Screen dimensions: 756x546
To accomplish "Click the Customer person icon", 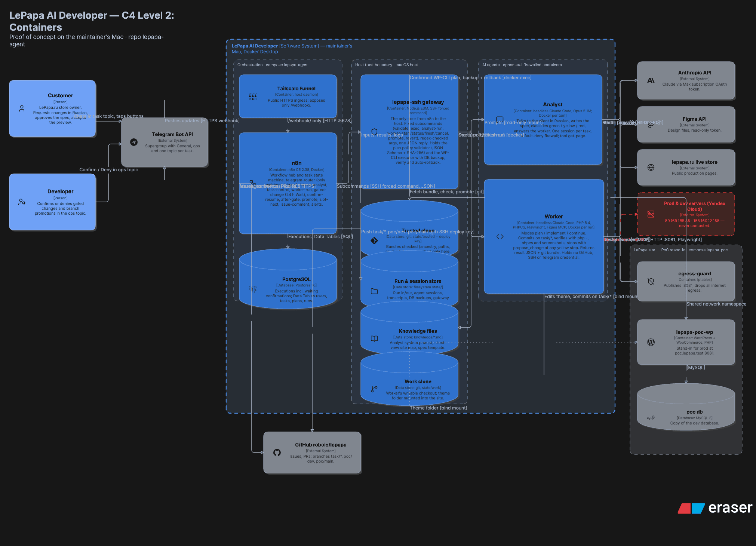I will pos(22,108).
